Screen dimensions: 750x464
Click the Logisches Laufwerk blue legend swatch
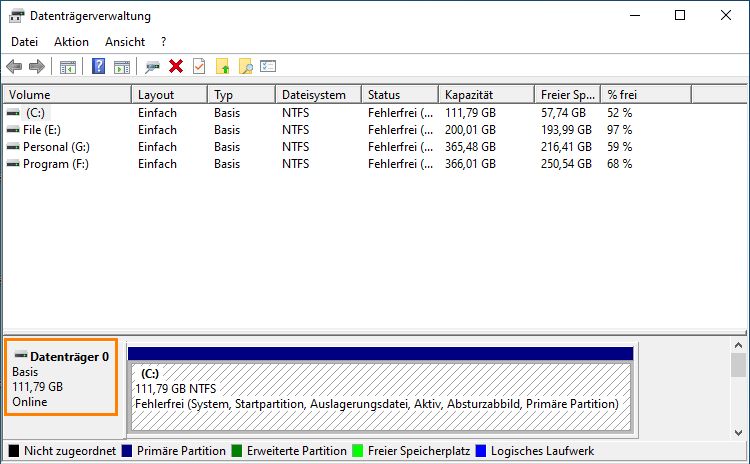point(481,451)
